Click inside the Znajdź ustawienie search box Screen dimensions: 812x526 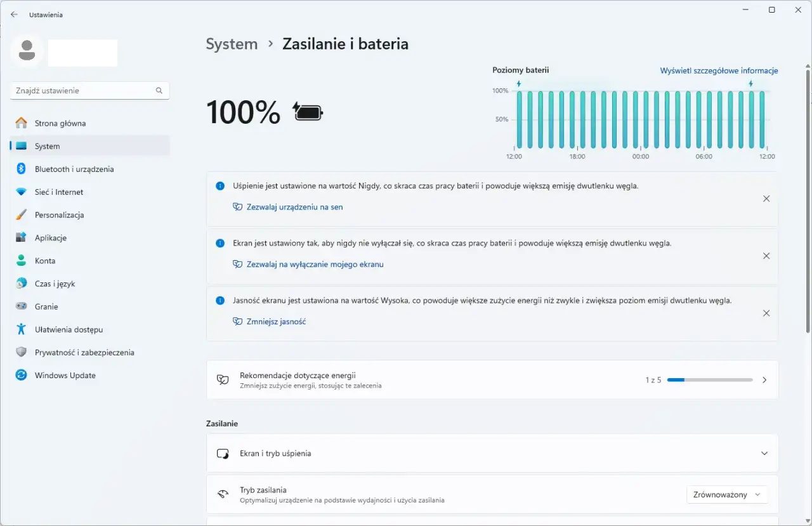pos(82,90)
